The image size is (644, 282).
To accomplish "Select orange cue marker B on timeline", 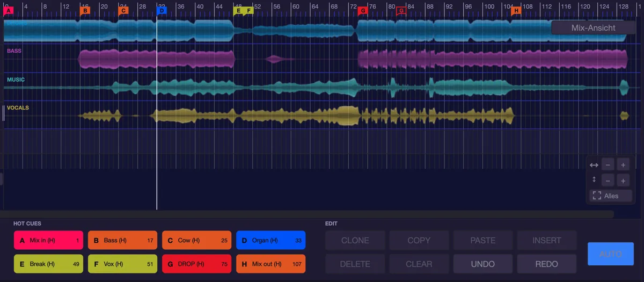I will pos(85,10).
